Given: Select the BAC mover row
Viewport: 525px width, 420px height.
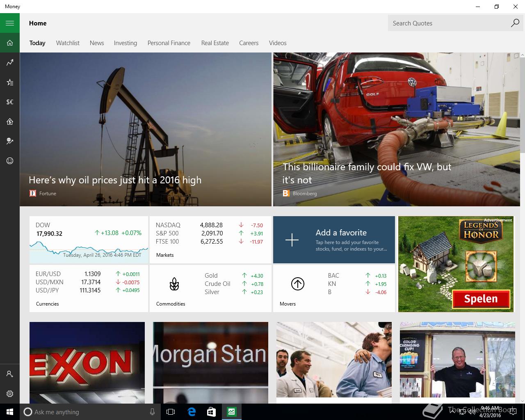Looking at the screenshot, I should click(357, 276).
